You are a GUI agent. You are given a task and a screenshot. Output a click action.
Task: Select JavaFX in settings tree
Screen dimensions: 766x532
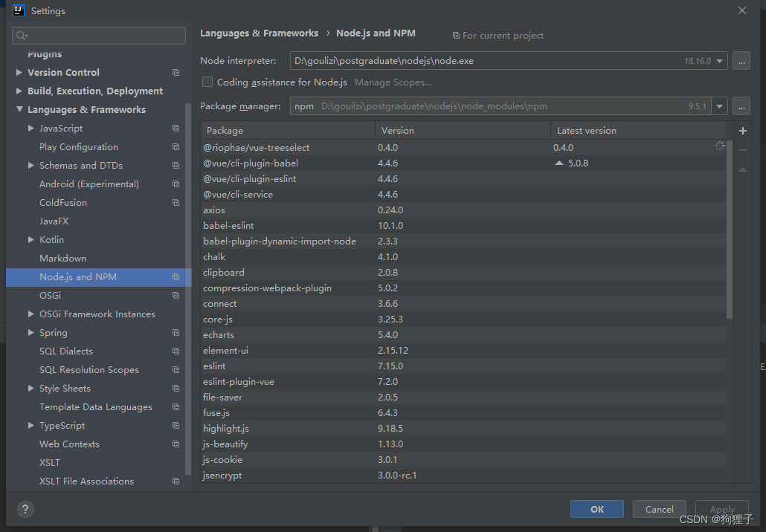(54, 221)
